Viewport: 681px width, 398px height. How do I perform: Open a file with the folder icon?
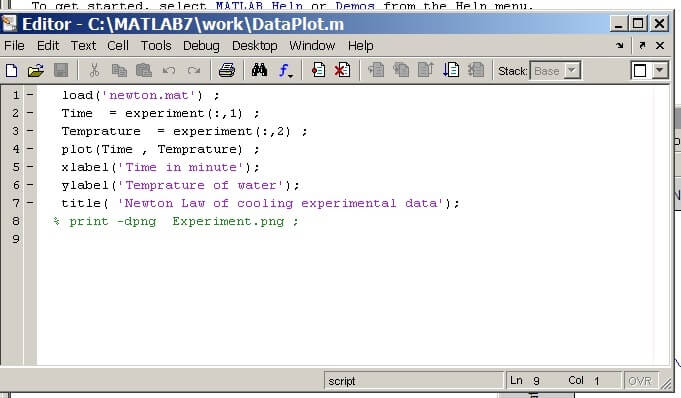click(x=36, y=70)
